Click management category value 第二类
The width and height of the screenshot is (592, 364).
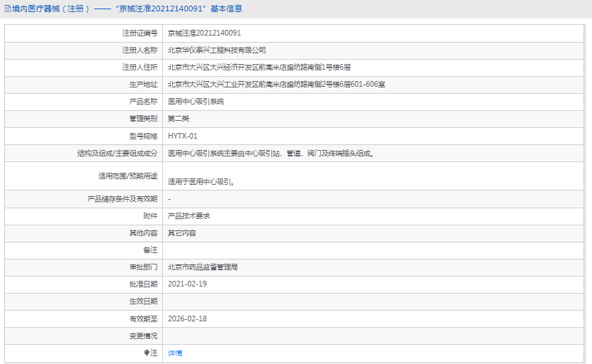(178, 119)
